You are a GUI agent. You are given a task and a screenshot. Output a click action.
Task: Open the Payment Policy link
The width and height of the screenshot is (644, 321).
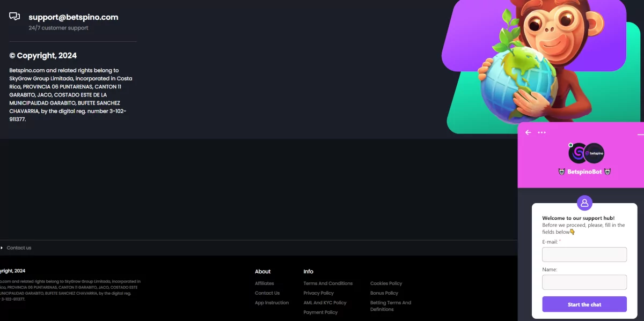point(320,312)
